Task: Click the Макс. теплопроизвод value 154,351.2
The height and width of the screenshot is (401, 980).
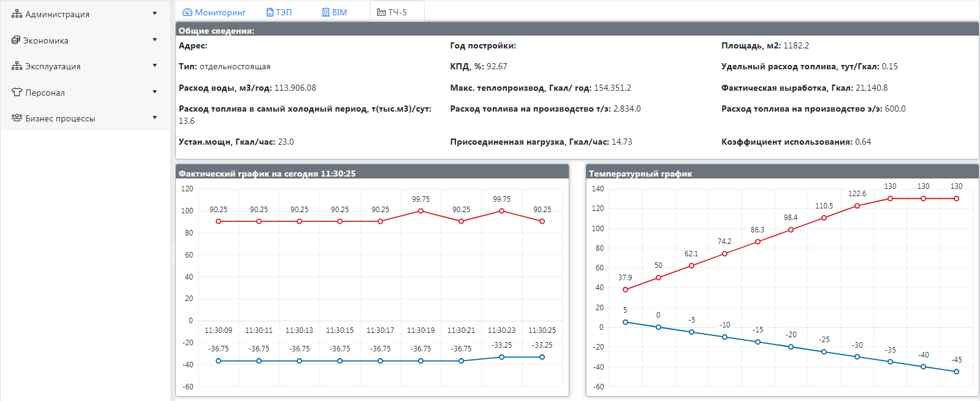Action: [x=613, y=88]
